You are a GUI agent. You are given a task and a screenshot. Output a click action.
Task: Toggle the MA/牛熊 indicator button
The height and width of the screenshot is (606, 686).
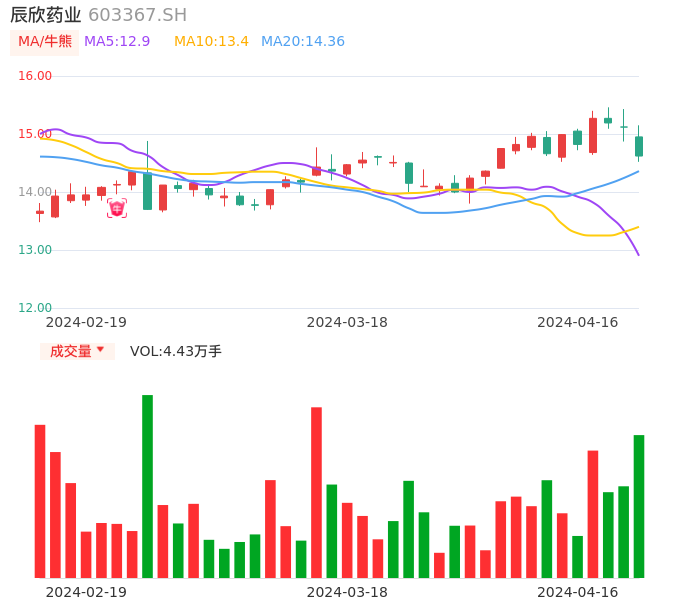tap(45, 42)
